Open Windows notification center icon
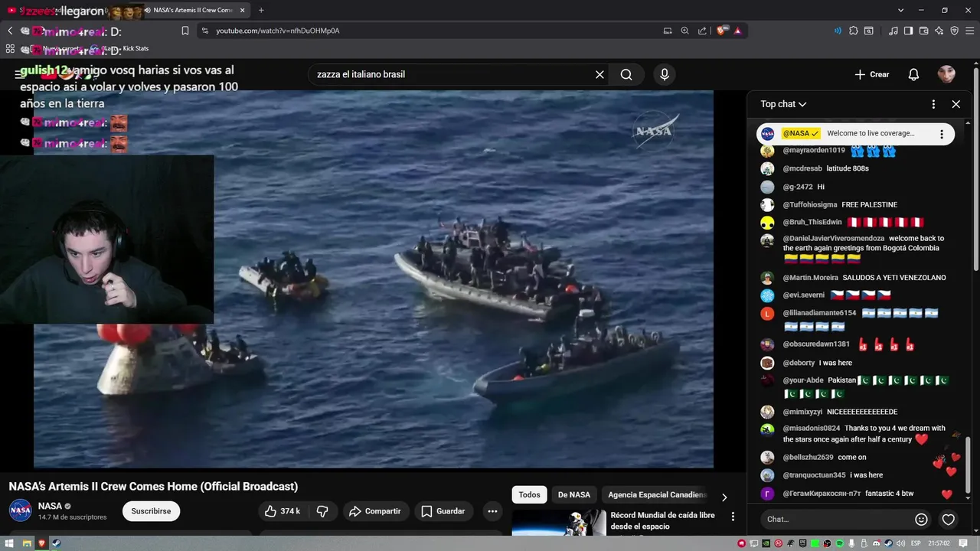 [964, 543]
